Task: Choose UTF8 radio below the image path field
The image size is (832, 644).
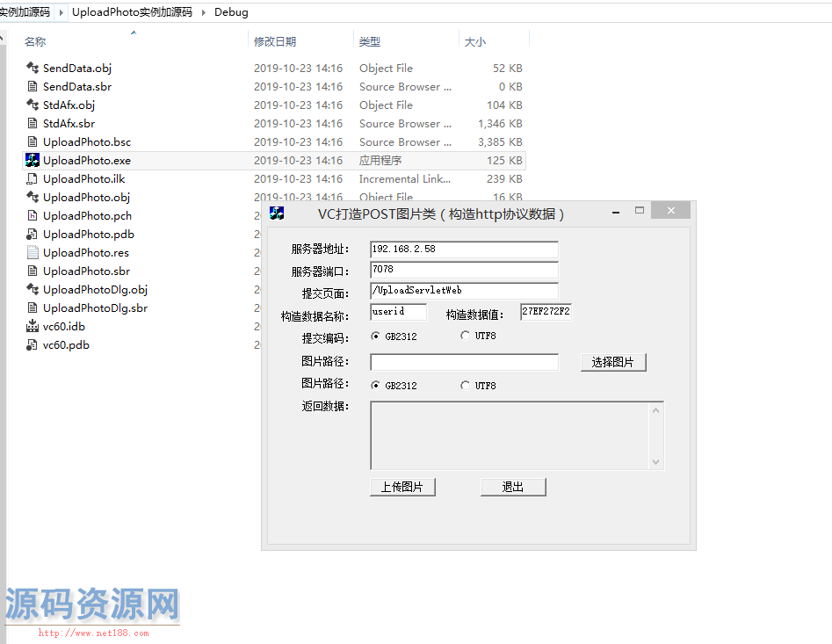Action: (465, 385)
